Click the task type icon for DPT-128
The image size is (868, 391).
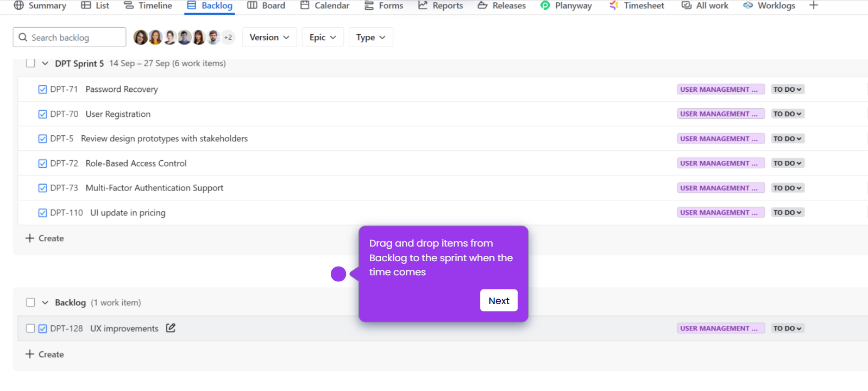coord(42,329)
